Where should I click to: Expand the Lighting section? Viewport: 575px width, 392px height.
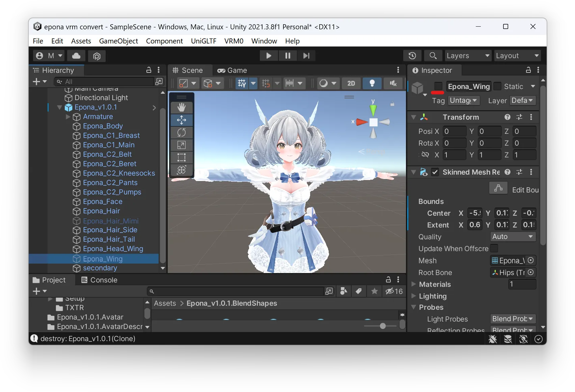[x=414, y=296]
